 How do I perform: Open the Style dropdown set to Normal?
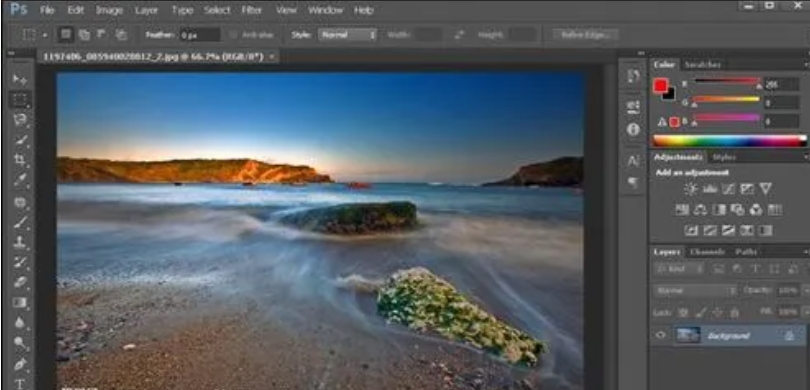tap(347, 35)
